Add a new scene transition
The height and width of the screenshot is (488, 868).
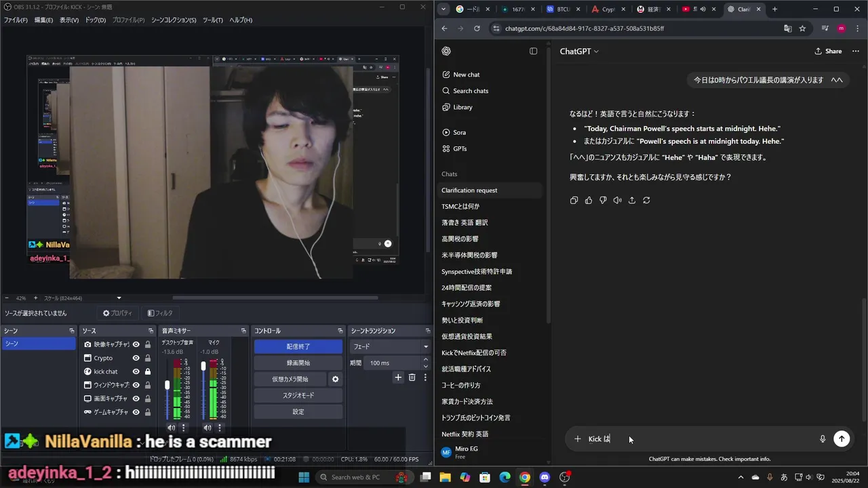coord(398,378)
